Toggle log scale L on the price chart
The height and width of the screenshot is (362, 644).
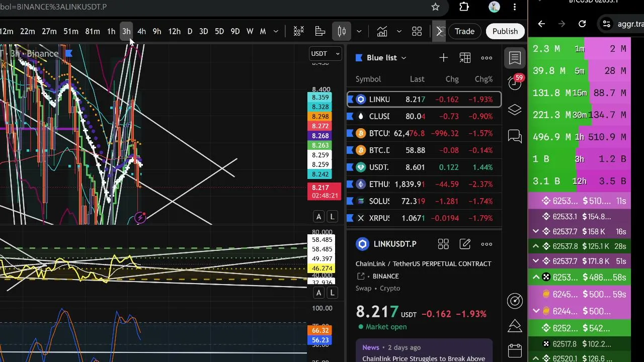(x=332, y=217)
